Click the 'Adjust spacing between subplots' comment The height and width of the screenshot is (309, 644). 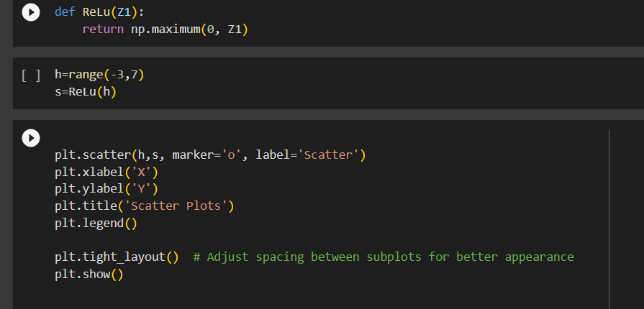coord(384,257)
